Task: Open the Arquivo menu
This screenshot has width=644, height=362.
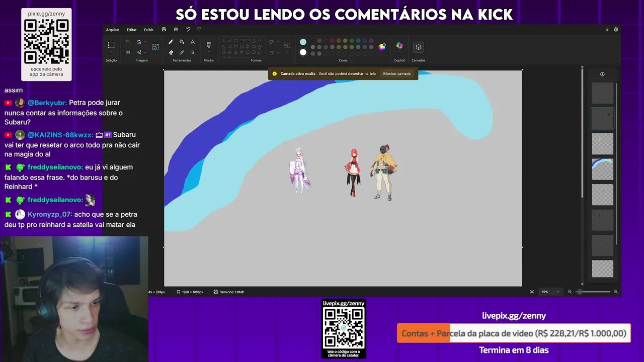Action: click(x=113, y=30)
